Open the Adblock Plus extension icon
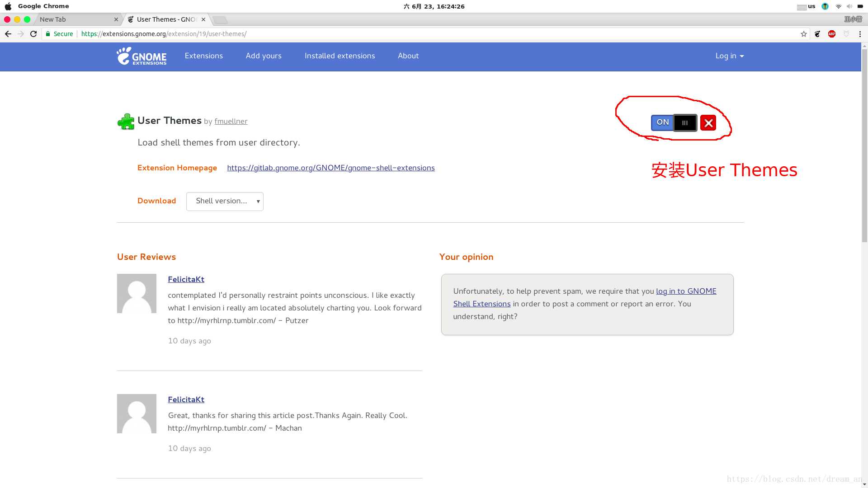Screen dimensions: 868x488 (832, 34)
